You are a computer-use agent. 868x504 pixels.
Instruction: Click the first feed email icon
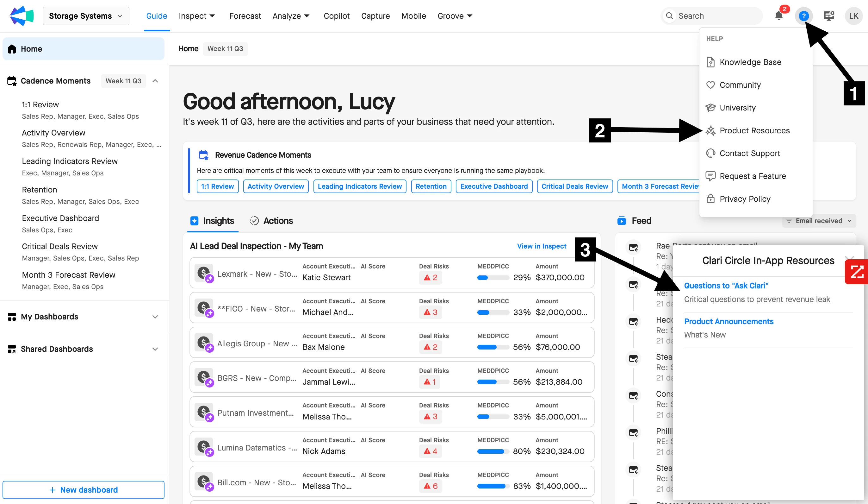click(x=633, y=248)
